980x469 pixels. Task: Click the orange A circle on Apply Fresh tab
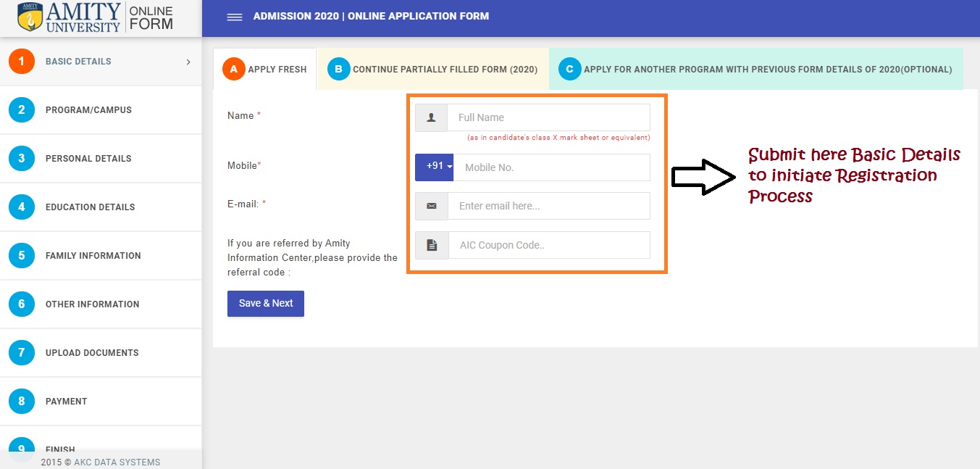233,69
